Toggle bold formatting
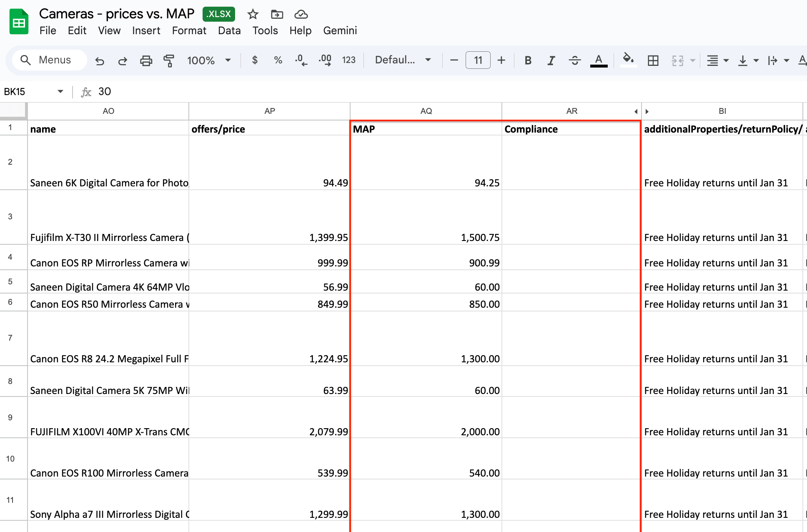807x532 pixels. [x=528, y=60]
